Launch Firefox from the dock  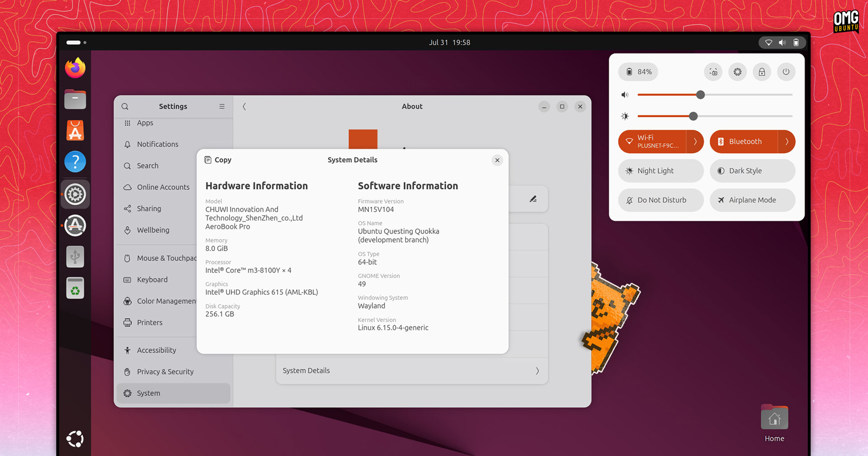click(75, 67)
